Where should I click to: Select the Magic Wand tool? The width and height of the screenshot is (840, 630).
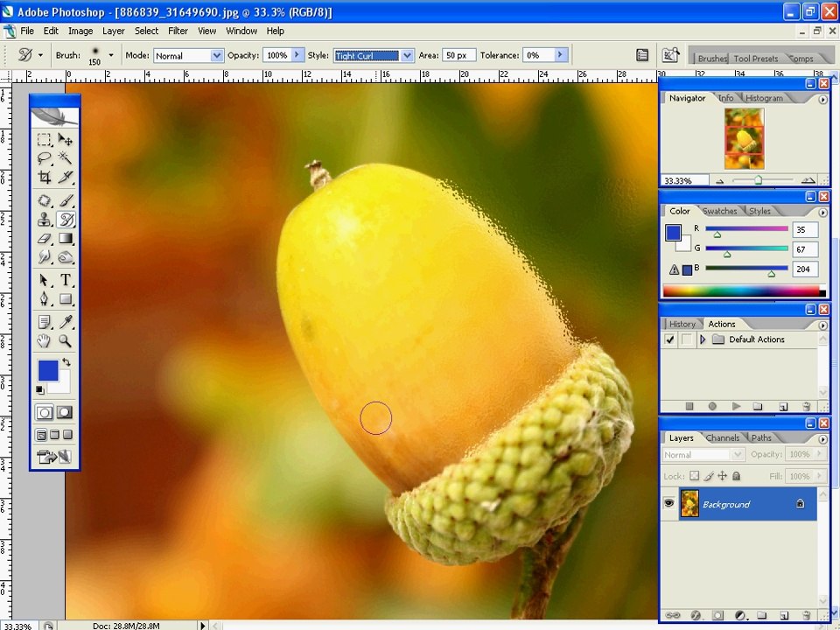coord(66,158)
